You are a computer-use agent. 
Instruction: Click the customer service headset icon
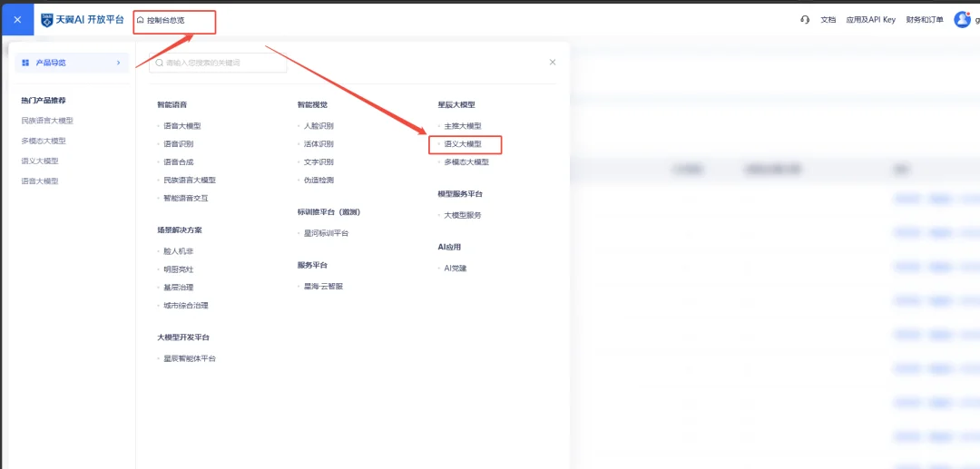(805, 20)
